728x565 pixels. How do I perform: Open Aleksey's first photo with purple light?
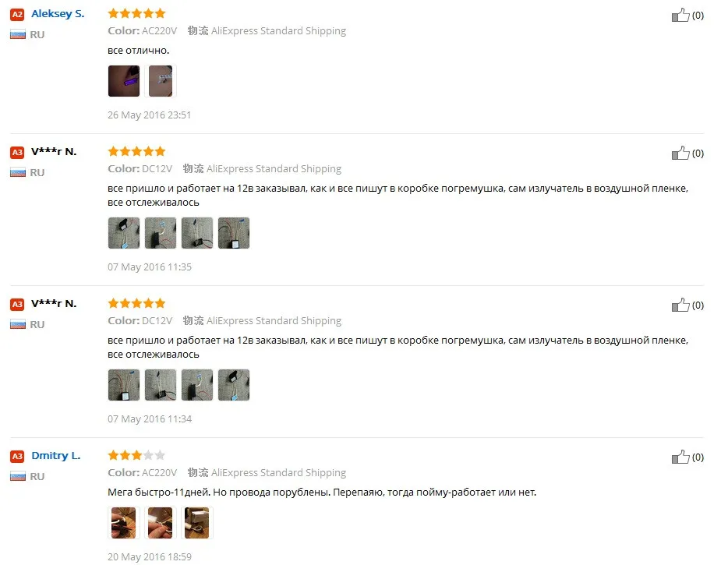[x=123, y=81]
